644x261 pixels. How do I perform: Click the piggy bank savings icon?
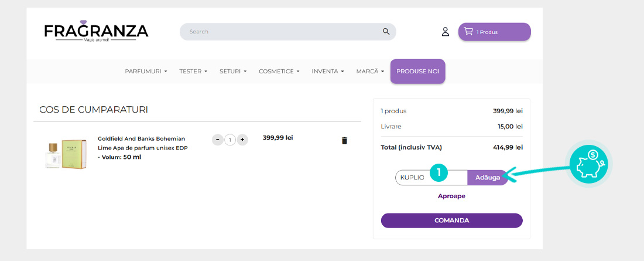(588, 165)
